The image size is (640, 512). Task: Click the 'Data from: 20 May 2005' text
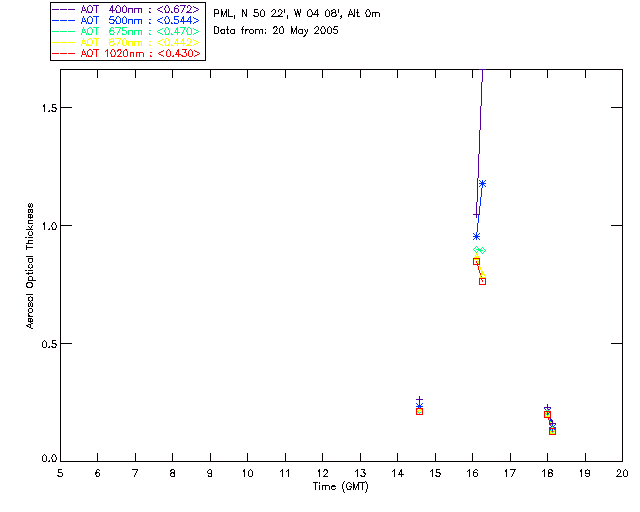[276, 31]
